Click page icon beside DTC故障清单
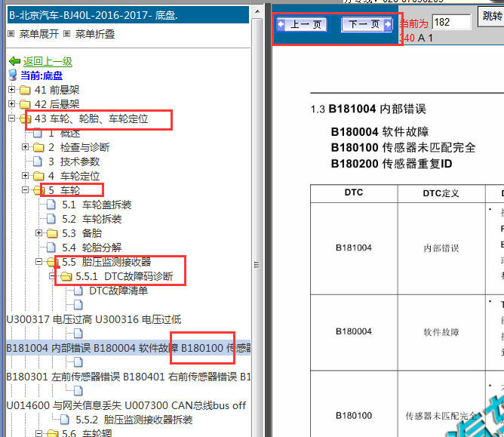Image resolution: width=504 pixels, height=437 pixels. click(78, 291)
